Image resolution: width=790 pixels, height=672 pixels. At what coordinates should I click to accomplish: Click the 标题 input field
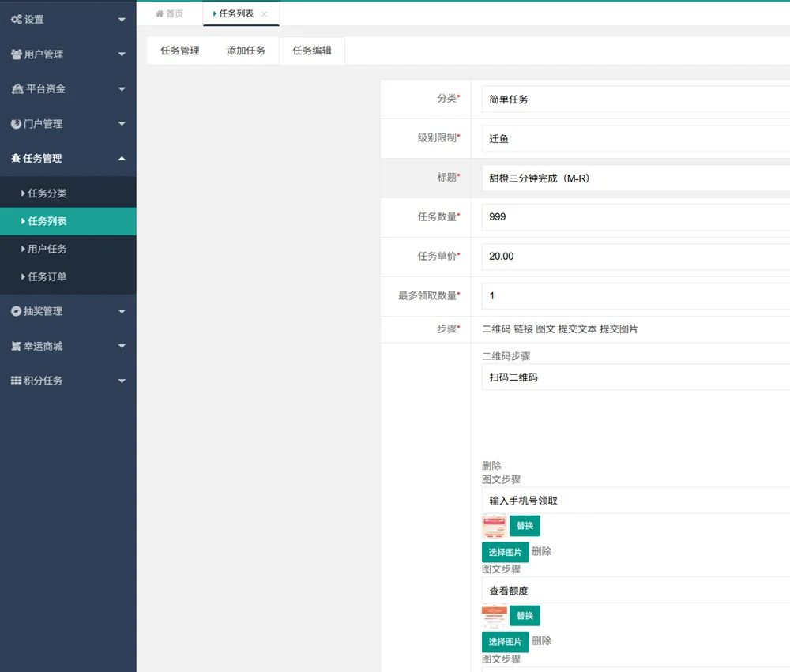(x=636, y=178)
